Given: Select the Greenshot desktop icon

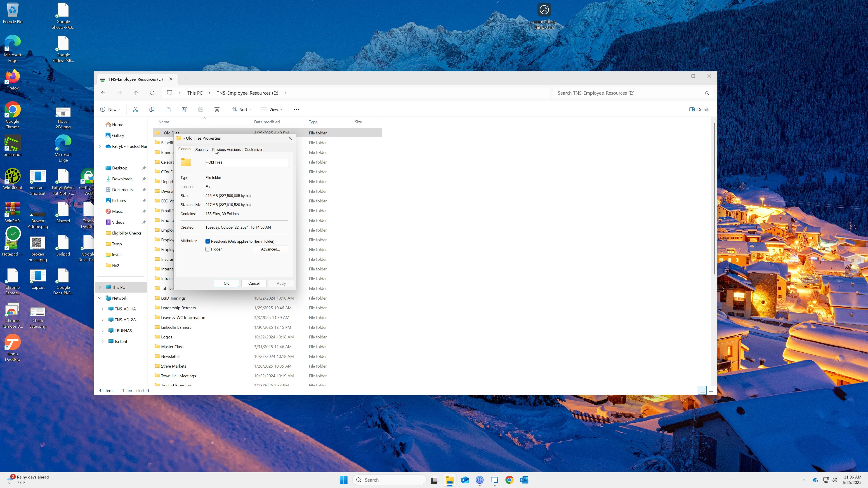Looking at the screenshot, I should pos(12,146).
